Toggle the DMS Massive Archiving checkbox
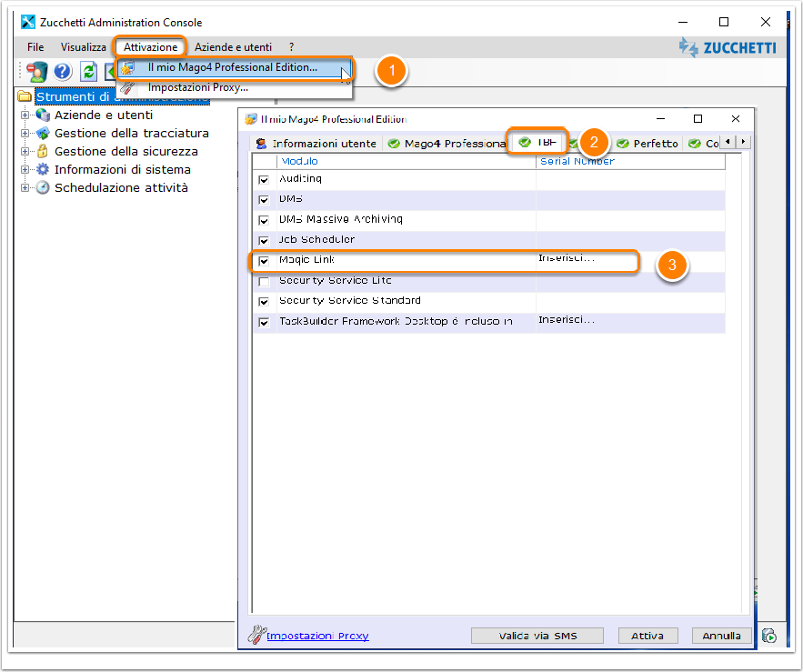This screenshot has height=672, width=803. pos(264,220)
